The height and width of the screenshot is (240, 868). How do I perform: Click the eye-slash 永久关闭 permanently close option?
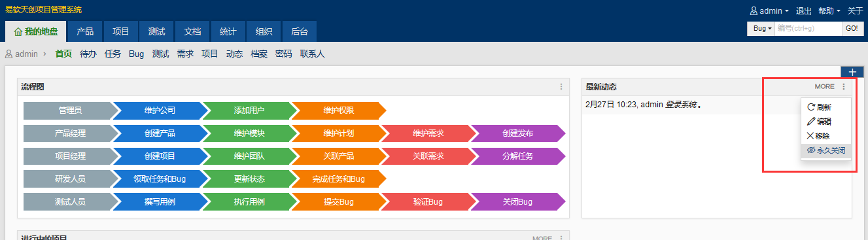tap(826, 150)
